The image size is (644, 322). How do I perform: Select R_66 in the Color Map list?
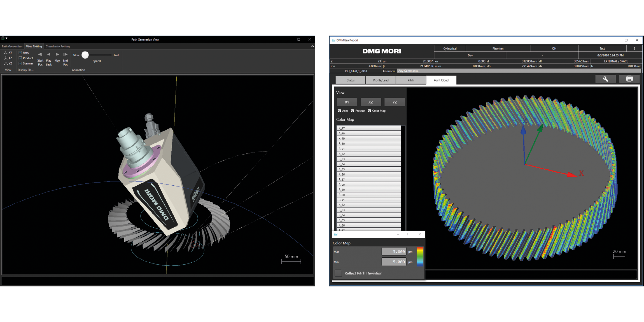pyautogui.click(x=369, y=225)
